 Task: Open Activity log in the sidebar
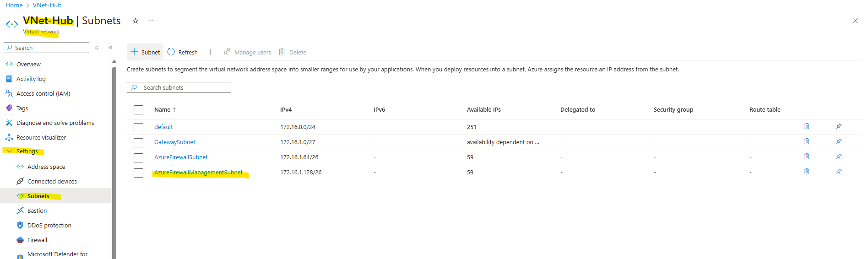point(31,79)
